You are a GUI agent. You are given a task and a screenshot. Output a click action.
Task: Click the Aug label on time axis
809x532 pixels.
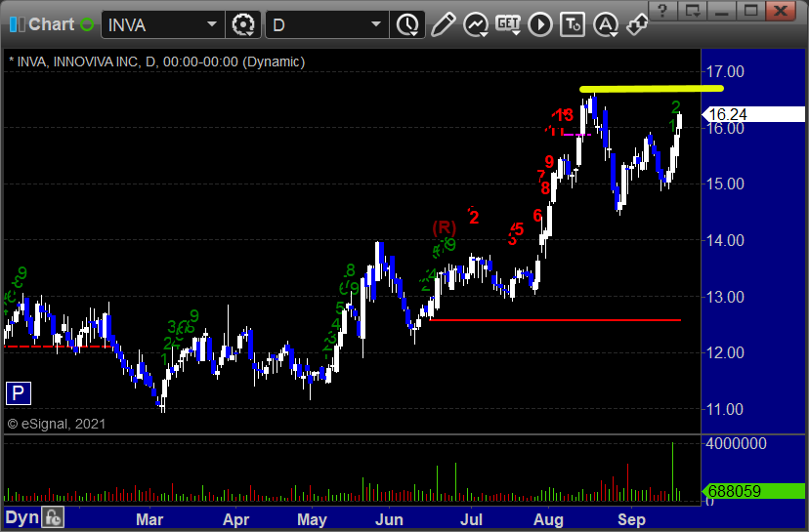(x=548, y=519)
